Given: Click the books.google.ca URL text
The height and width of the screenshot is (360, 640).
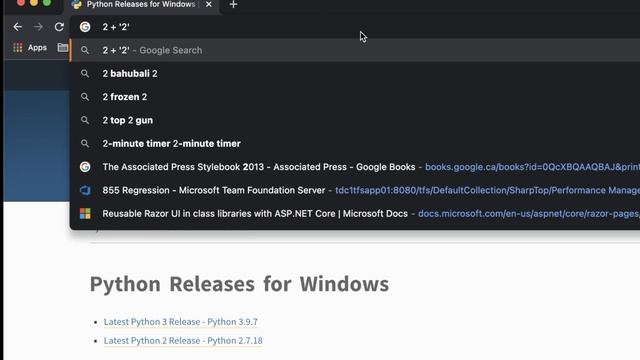Looking at the screenshot, I should tap(533, 167).
